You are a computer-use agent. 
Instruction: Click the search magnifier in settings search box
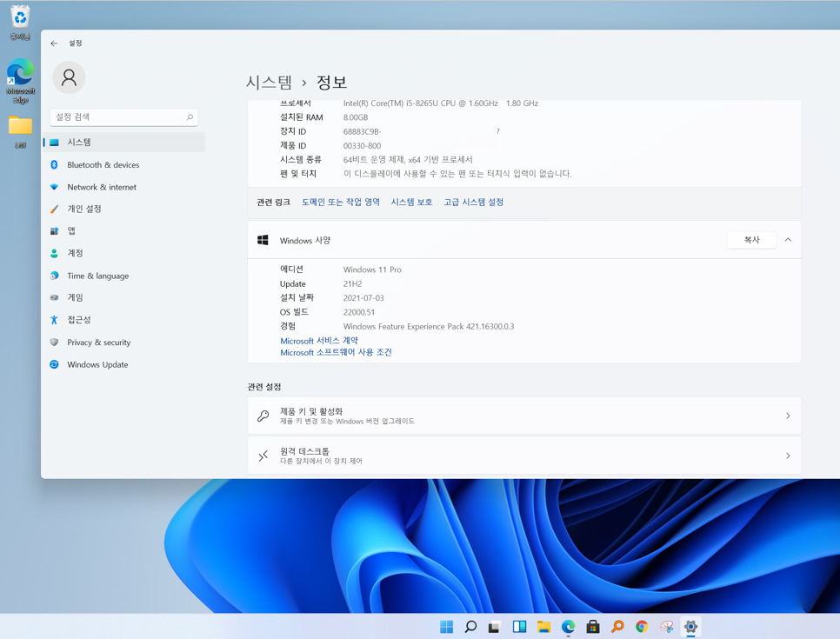tap(190, 116)
